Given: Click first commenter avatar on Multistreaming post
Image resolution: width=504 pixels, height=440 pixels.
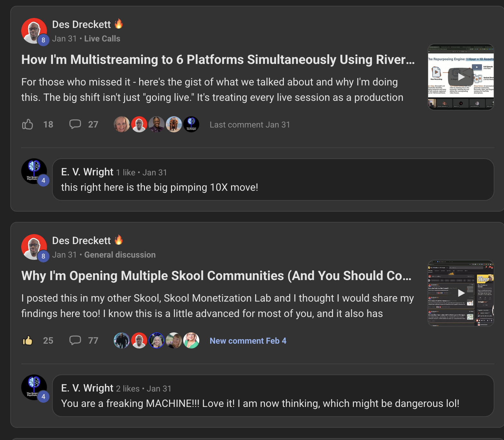Looking at the screenshot, I should 122,124.
